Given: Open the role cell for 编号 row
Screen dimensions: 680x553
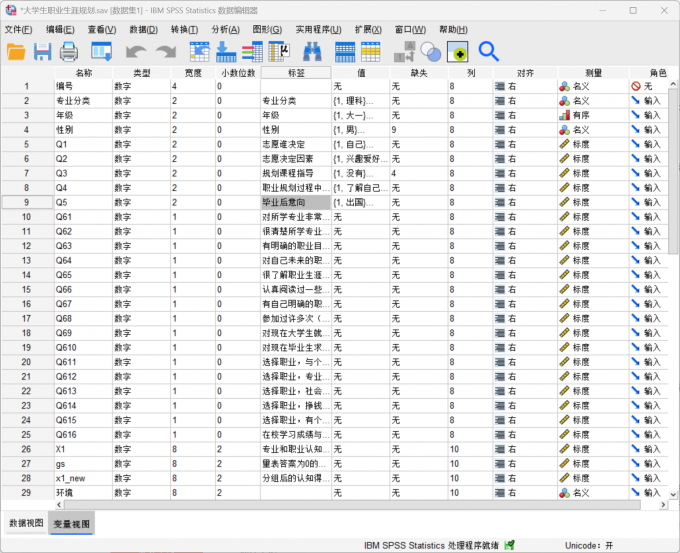Looking at the screenshot, I should tap(650, 87).
